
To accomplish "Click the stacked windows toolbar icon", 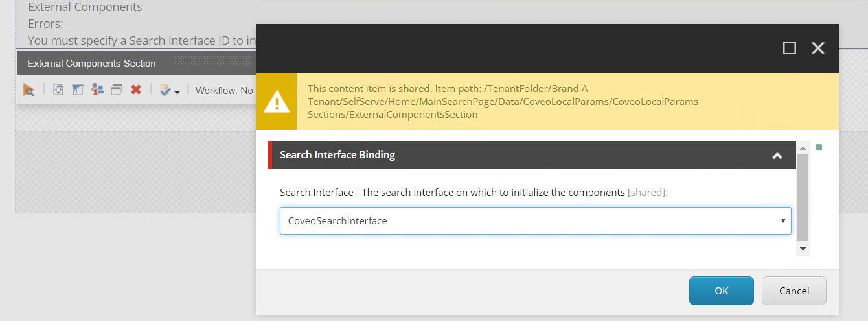I will pyautogui.click(x=117, y=90).
